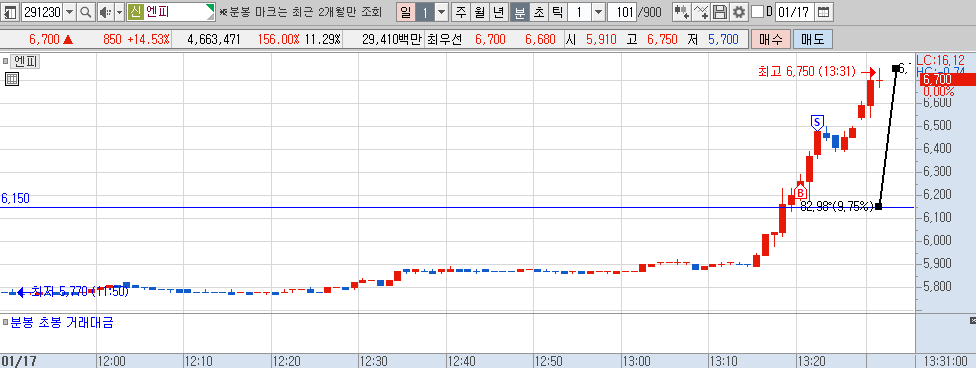976x368 pixels.
Task: Click the panel layout icon at far left
Action: (x=11, y=12)
